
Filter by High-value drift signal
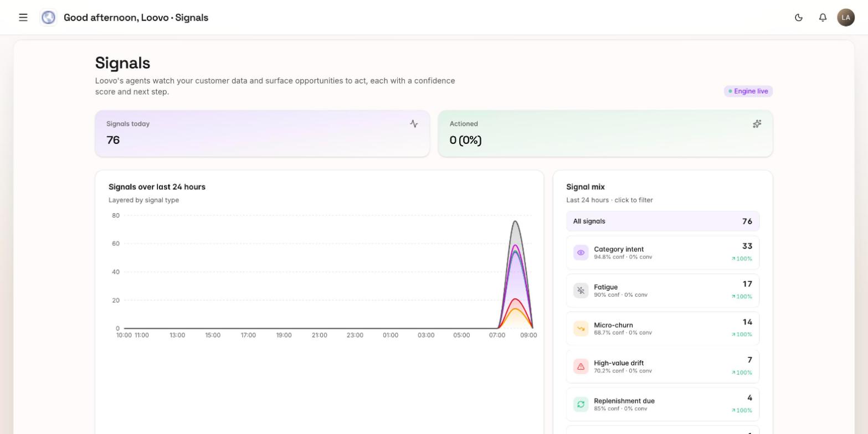[662, 366]
